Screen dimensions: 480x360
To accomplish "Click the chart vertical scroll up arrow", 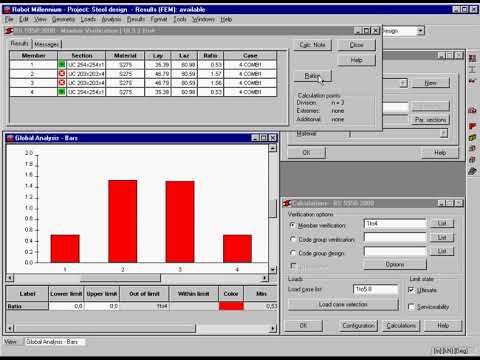I will (x=273, y=148).
